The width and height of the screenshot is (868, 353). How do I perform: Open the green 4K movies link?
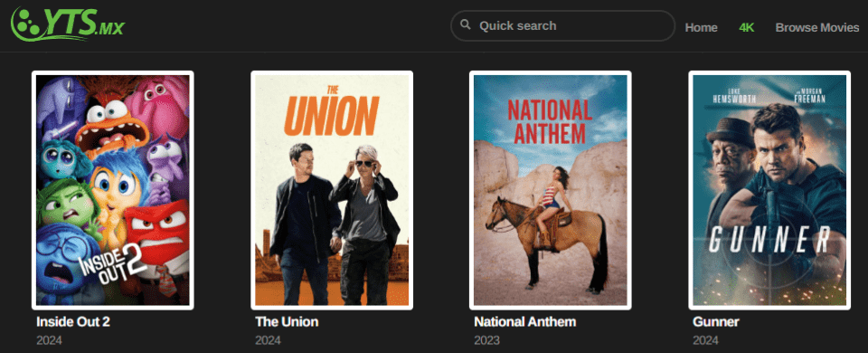click(746, 27)
